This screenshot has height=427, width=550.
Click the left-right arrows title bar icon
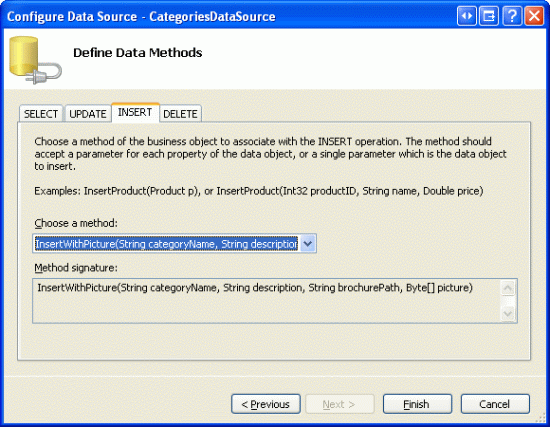[x=467, y=16]
